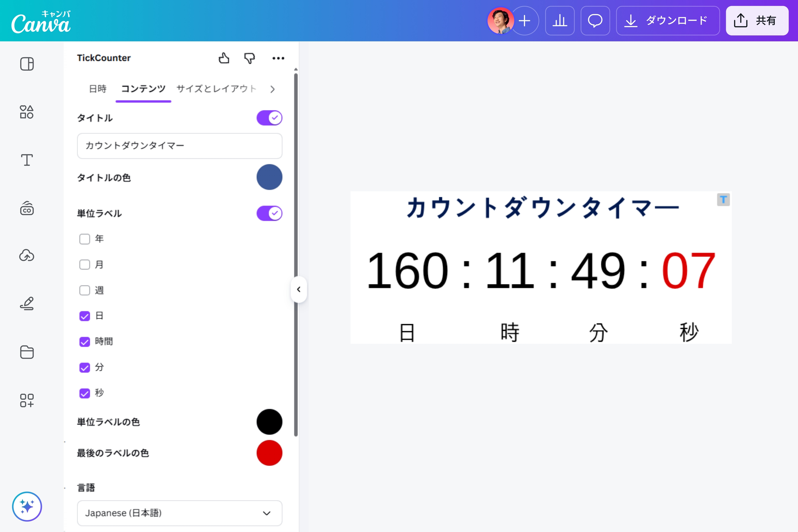
Task: Open the Uploads cloud icon
Action: [x=27, y=256]
